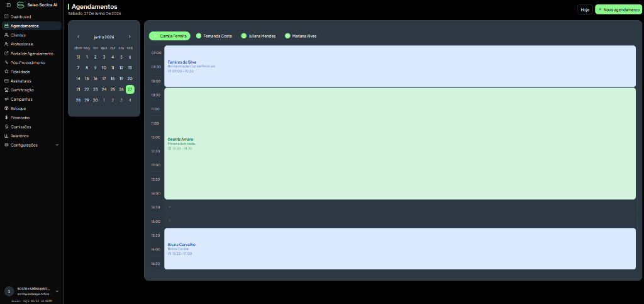Select June 1 in the calendar

pos(87,57)
